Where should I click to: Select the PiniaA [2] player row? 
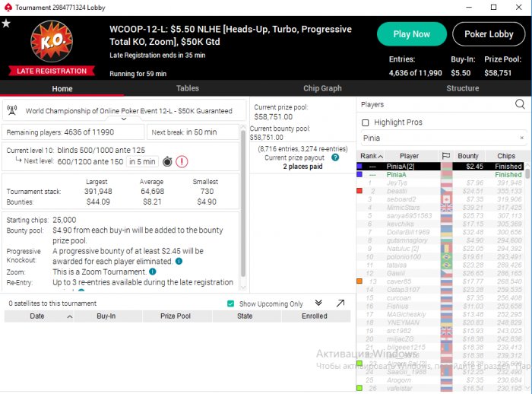[x=440, y=166]
